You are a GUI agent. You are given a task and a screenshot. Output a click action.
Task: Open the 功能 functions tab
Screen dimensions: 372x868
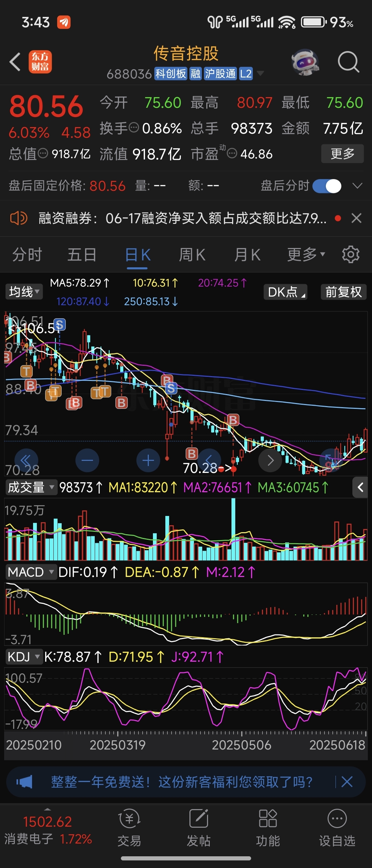(x=268, y=828)
